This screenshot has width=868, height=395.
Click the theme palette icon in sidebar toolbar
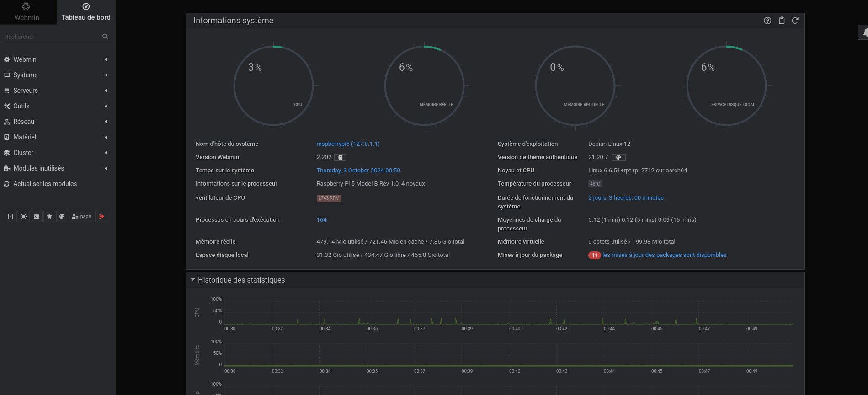tap(62, 217)
